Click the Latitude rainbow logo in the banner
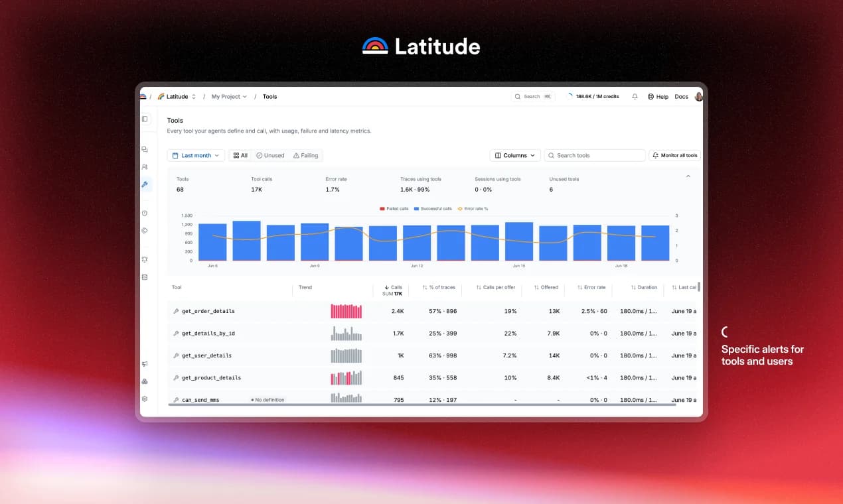The image size is (843, 504). click(x=375, y=46)
